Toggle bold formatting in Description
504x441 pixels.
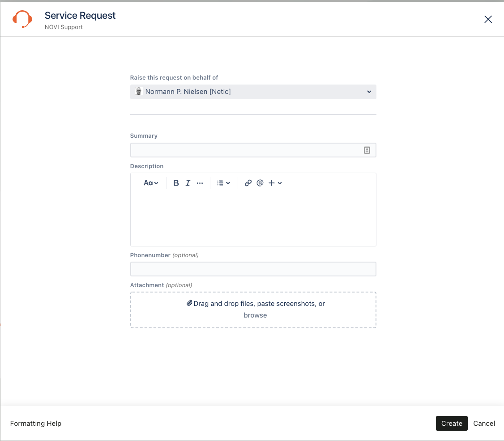click(x=176, y=183)
